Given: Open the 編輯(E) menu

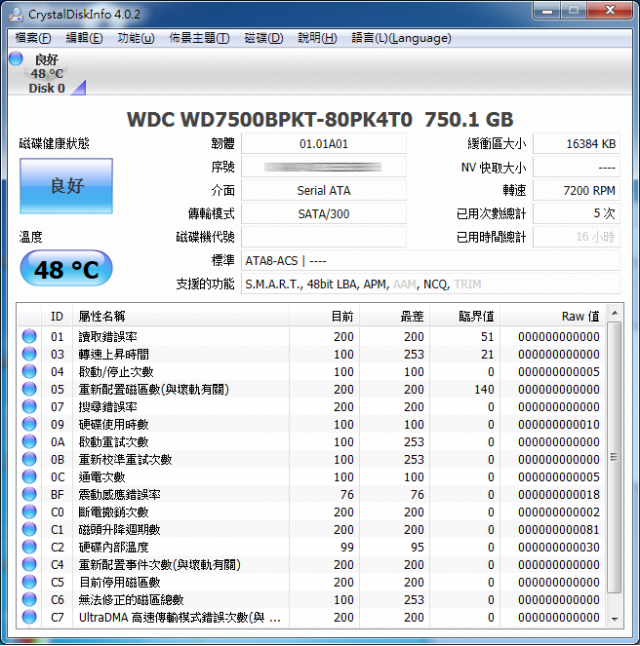Looking at the screenshot, I should 84,38.
